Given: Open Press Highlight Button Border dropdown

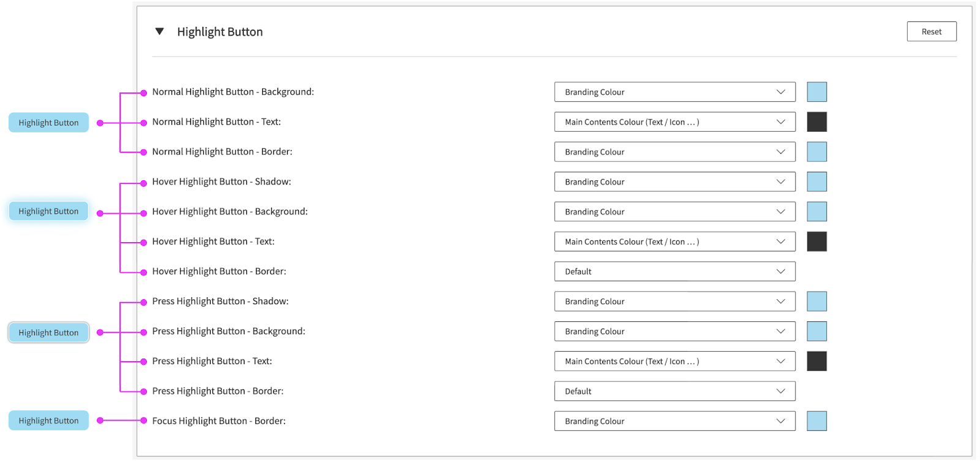Looking at the screenshot, I should [x=674, y=391].
